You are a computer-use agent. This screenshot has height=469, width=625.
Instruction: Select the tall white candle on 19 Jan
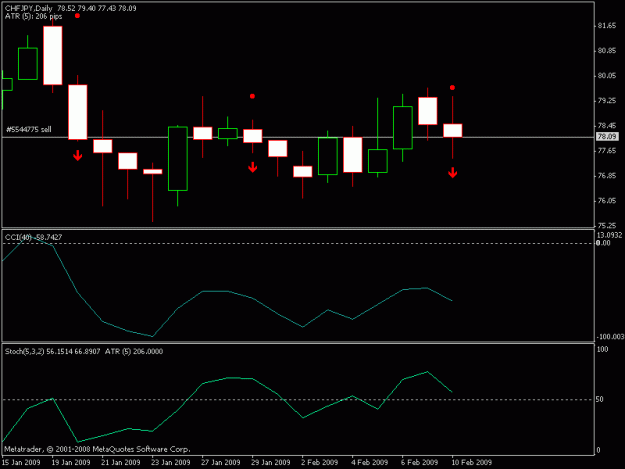(53, 55)
